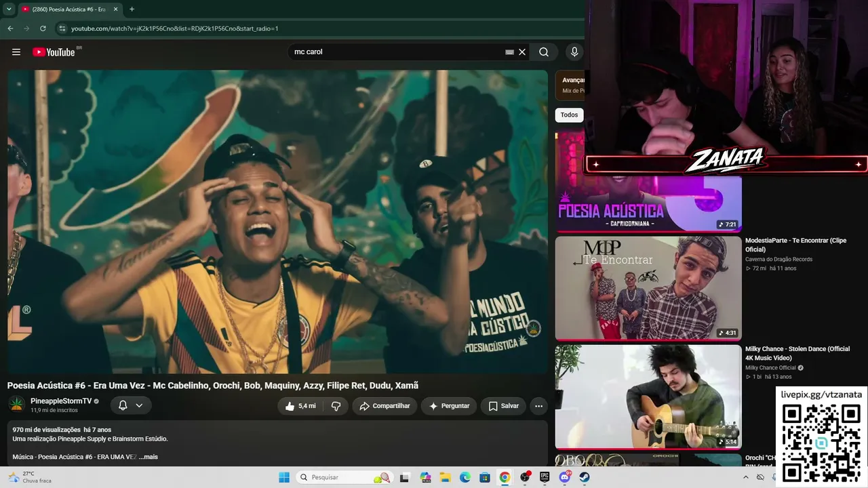Open OBS Studio from the taskbar
The width and height of the screenshot is (868, 488).
[x=525, y=477]
